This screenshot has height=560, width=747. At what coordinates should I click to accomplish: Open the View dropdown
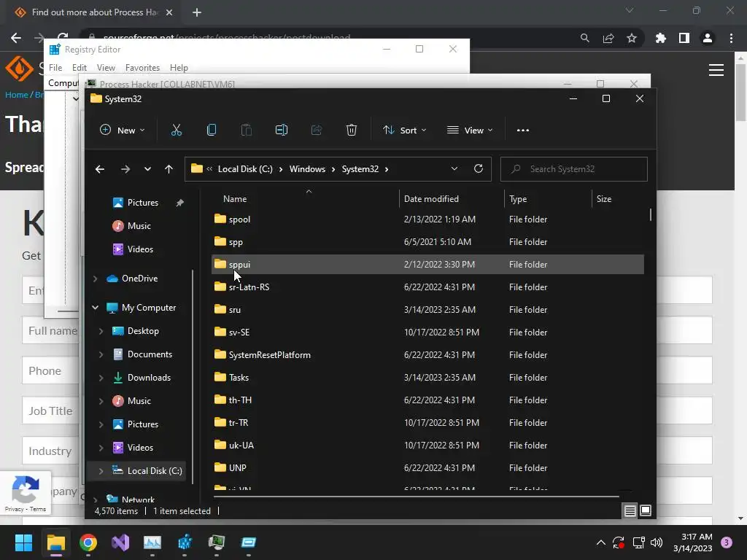(x=470, y=130)
